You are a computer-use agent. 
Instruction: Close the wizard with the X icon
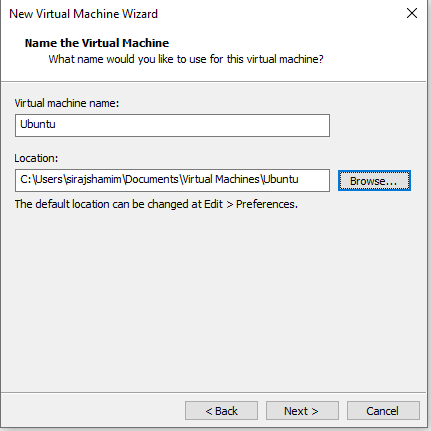coord(412,13)
